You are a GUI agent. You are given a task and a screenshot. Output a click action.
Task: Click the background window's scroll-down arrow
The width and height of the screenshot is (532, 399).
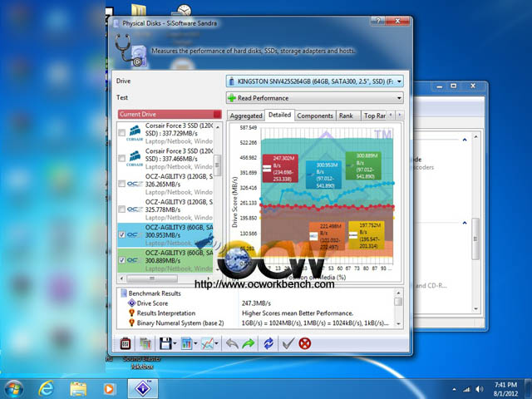tap(475, 308)
